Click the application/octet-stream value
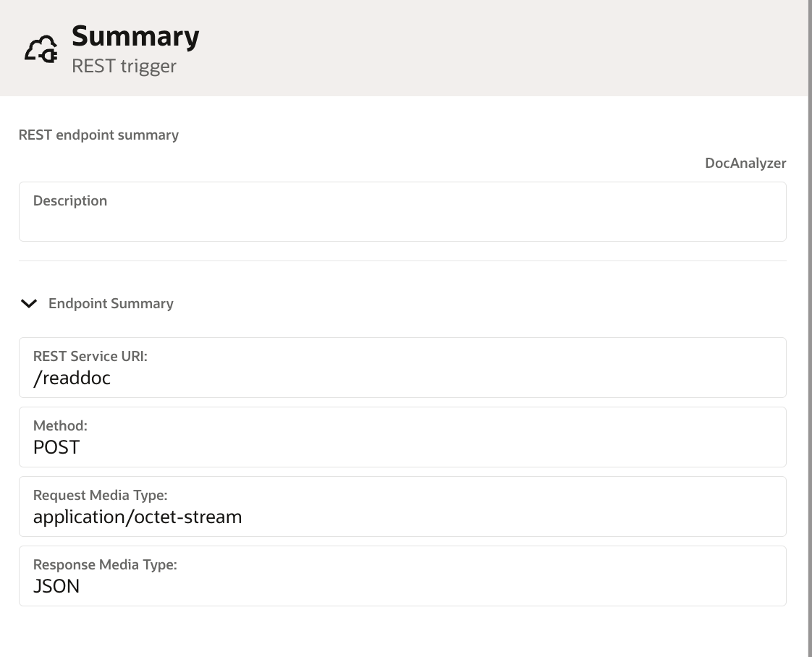This screenshot has width=812, height=657. [x=138, y=517]
